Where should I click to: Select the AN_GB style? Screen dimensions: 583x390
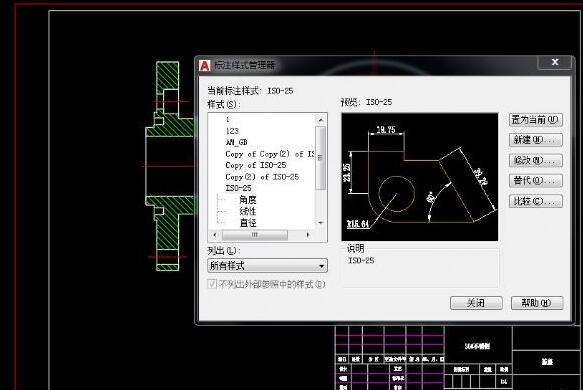(236, 142)
